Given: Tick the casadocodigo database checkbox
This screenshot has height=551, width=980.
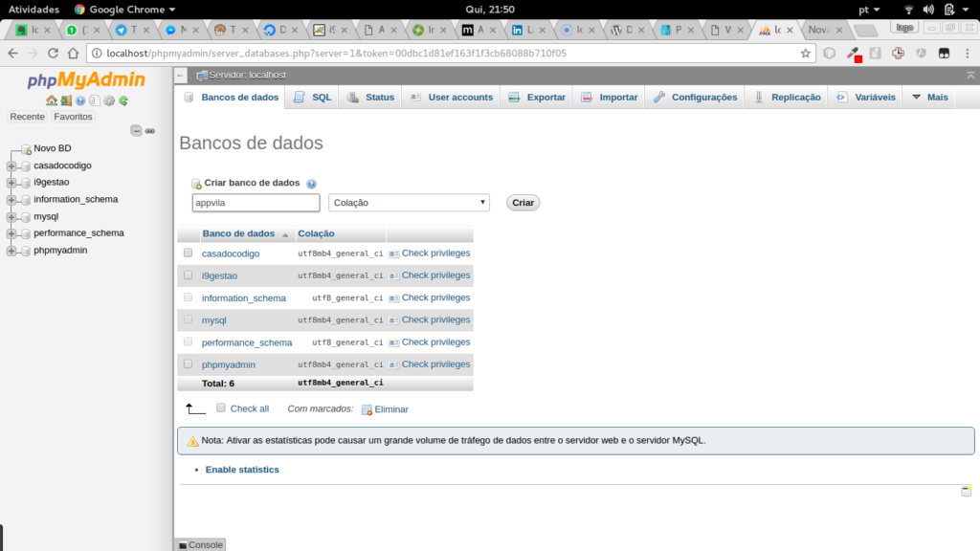Looking at the screenshot, I should 189,253.
